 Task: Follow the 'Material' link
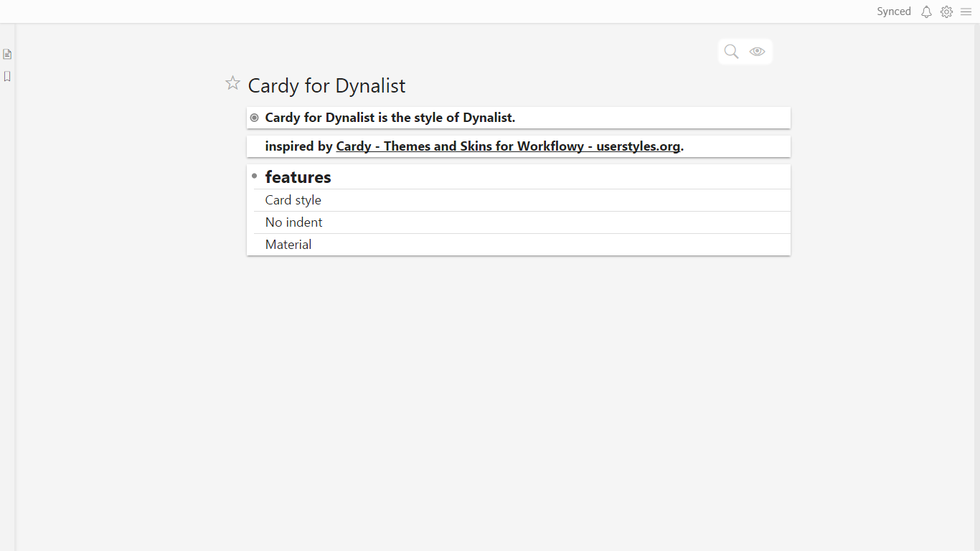tap(288, 244)
